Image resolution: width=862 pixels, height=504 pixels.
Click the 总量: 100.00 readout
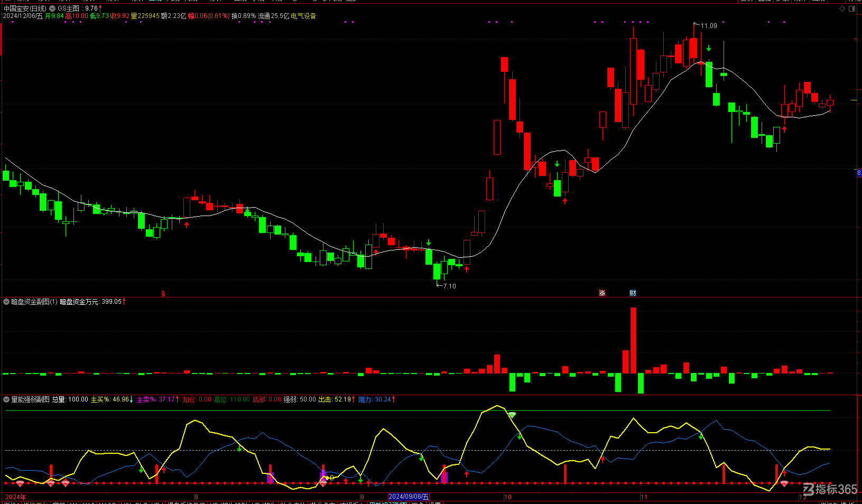(x=70, y=399)
